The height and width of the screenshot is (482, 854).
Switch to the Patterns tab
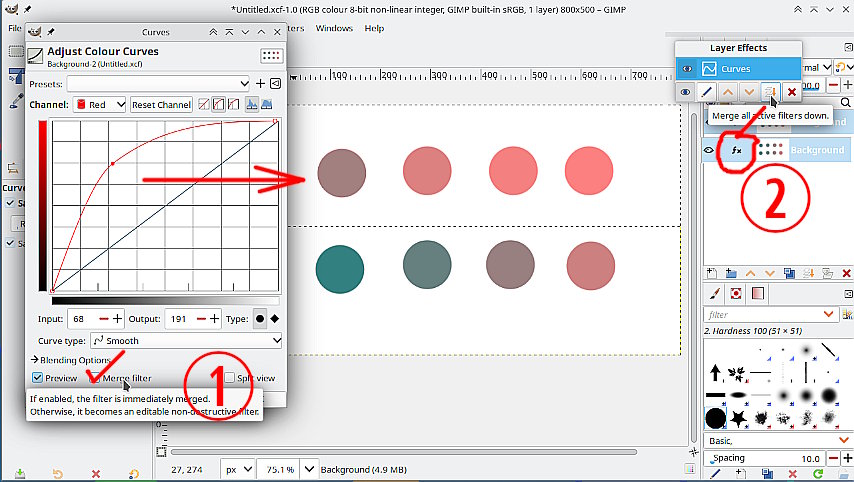[736, 294]
